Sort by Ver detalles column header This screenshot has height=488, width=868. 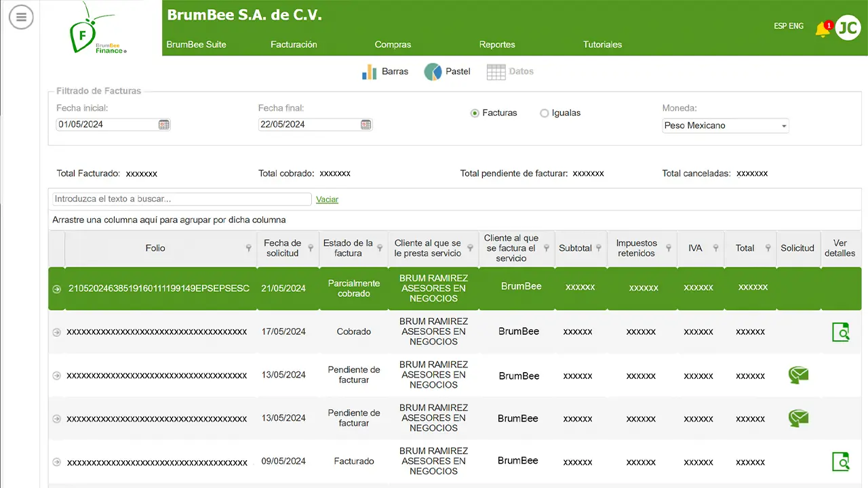pos(840,248)
